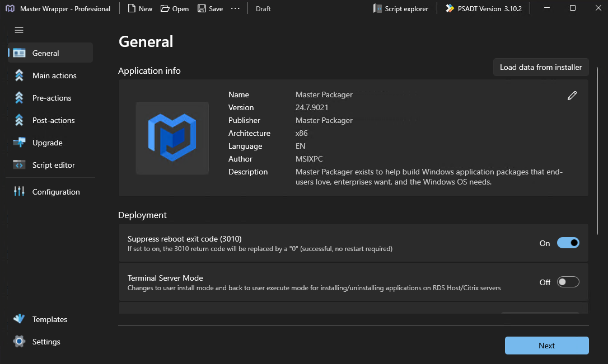Click the Script explorer icon
This screenshot has height=364, width=608.
click(378, 8)
